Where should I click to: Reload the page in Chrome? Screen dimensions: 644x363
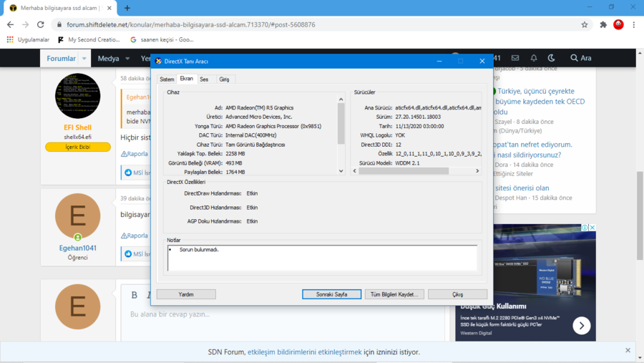[40, 24]
